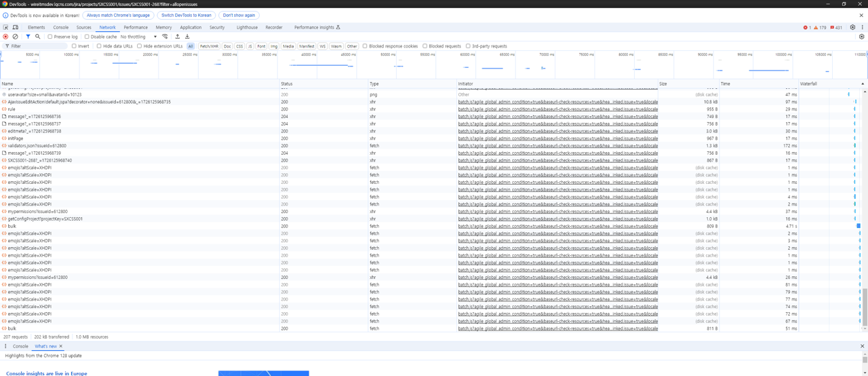
Task: Open the Application tab
Action: pyautogui.click(x=191, y=27)
